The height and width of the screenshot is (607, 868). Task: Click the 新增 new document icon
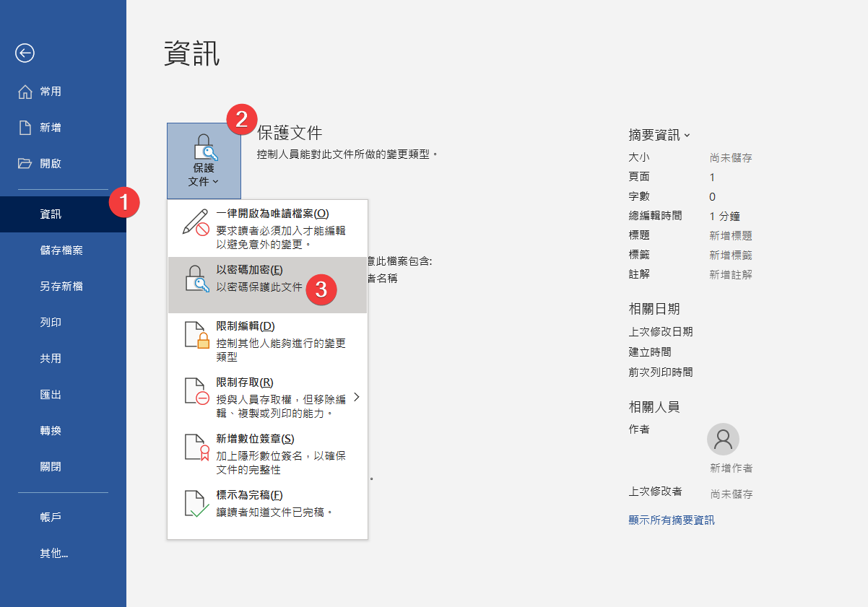[x=25, y=128]
